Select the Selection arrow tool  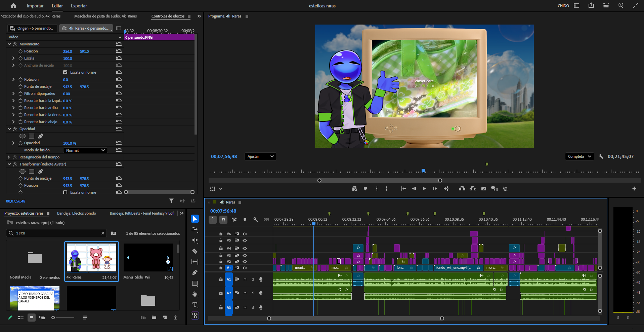195,219
